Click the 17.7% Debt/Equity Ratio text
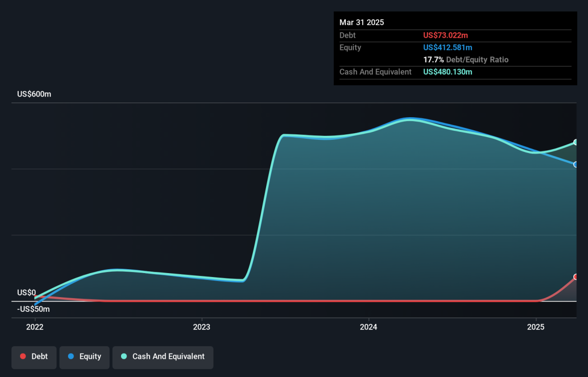588x377 pixels. (x=466, y=60)
